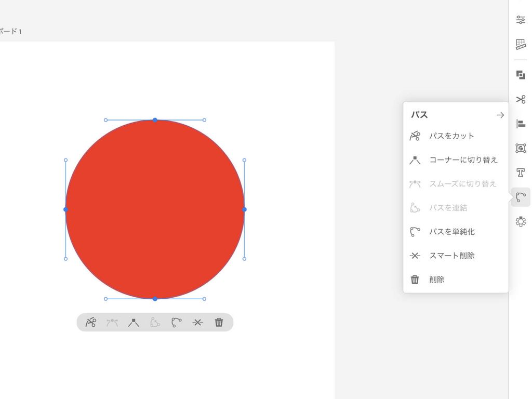Screen dimensions: 532x399
Task: Click the パス panel title
Action: click(419, 115)
